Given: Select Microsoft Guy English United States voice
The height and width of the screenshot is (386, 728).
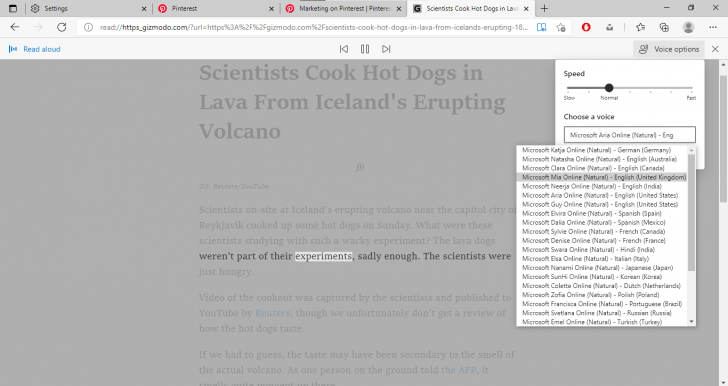Looking at the screenshot, I should [x=602, y=204].
